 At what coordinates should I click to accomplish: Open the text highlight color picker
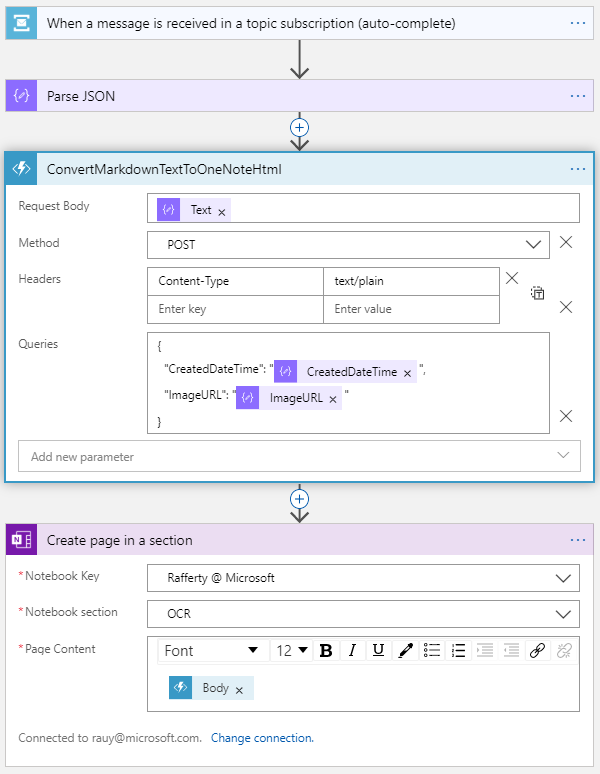coord(405,650)
